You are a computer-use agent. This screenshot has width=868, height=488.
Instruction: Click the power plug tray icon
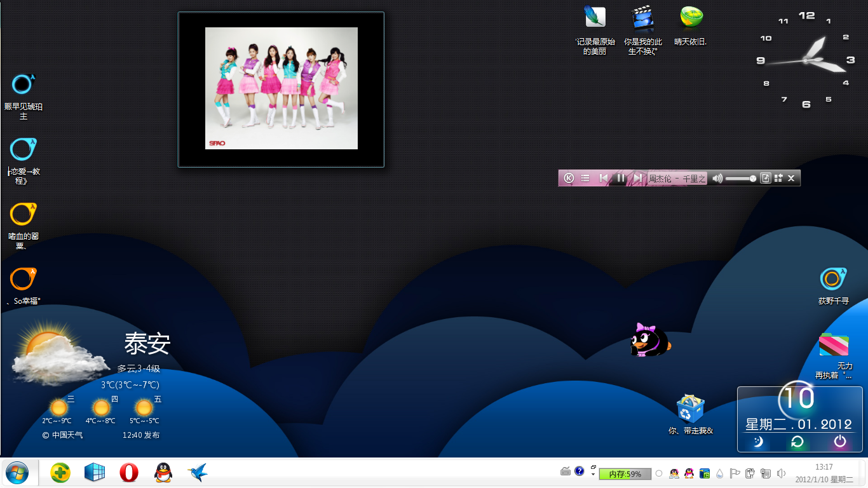[x=750, y=473]
